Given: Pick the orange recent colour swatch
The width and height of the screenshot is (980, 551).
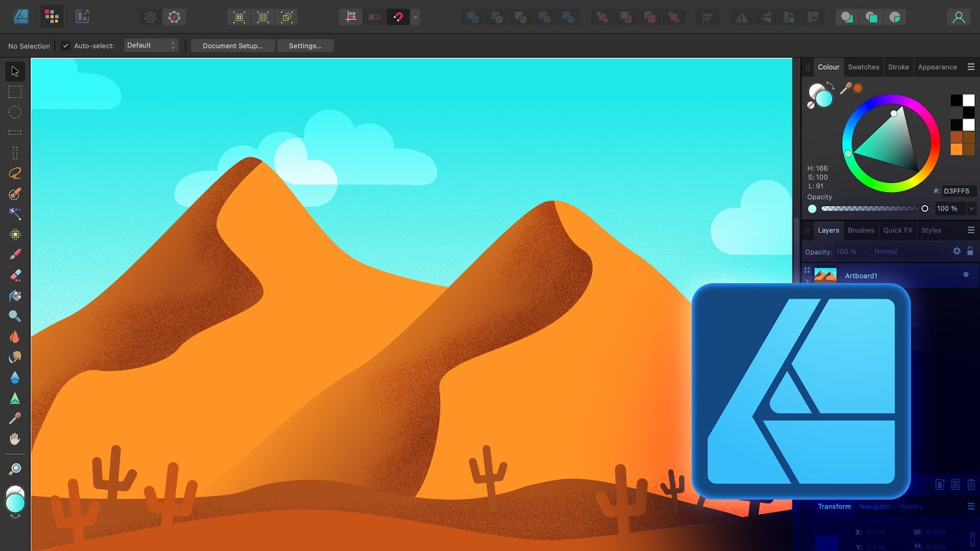Looking at the screenshot, I should [x=956, y=149].
